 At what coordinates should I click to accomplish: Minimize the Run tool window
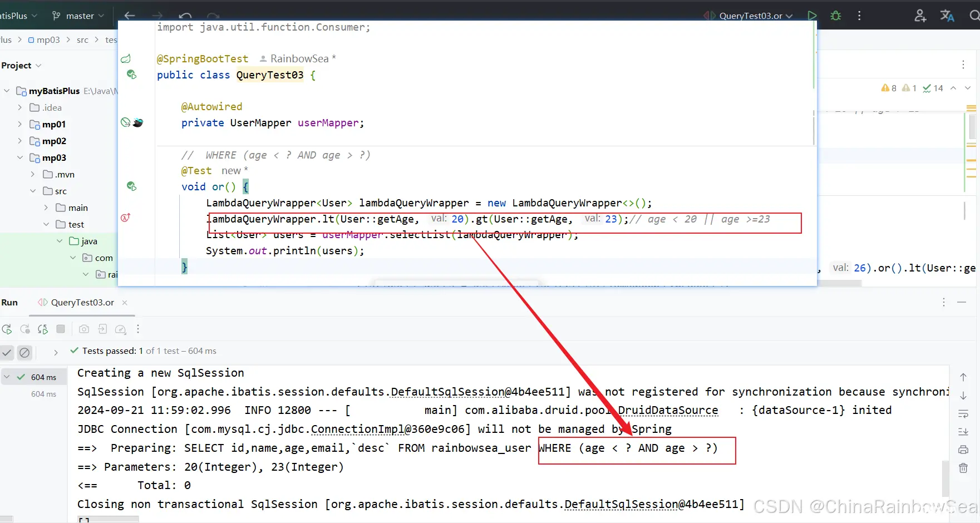pos(962,302)
